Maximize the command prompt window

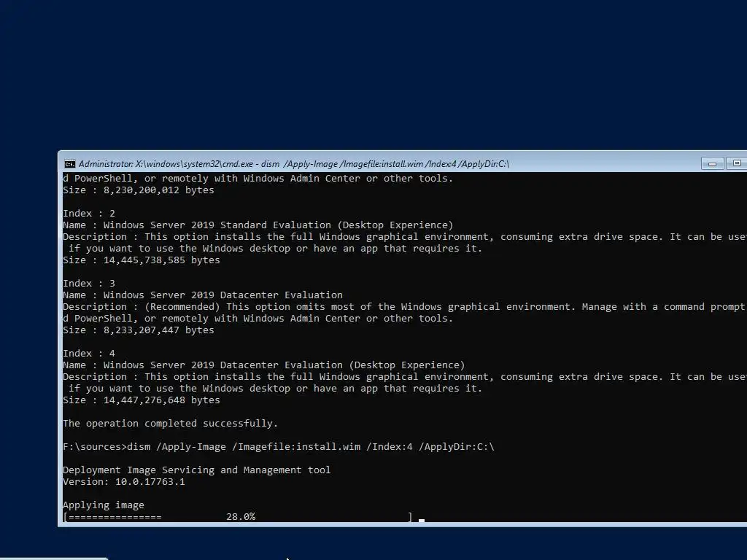click(737, 163)
